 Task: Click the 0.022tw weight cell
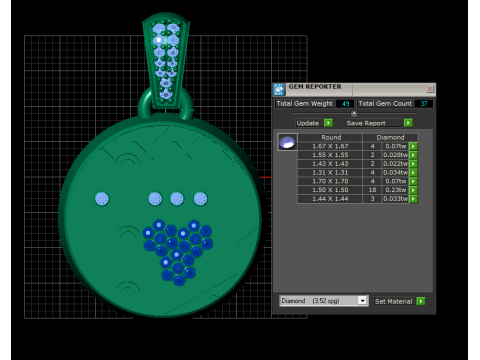(395, 164)
